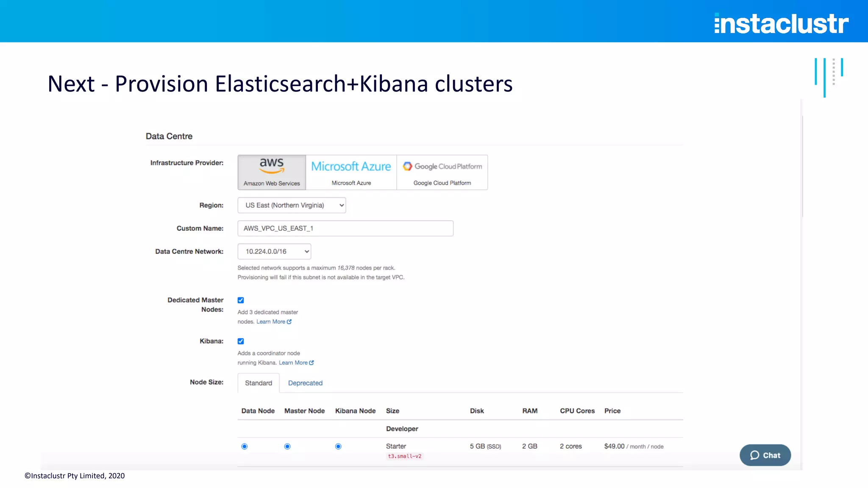Switch to the Standard node size tab
Viewport: 868px width, 488px height.
point(259,383)
